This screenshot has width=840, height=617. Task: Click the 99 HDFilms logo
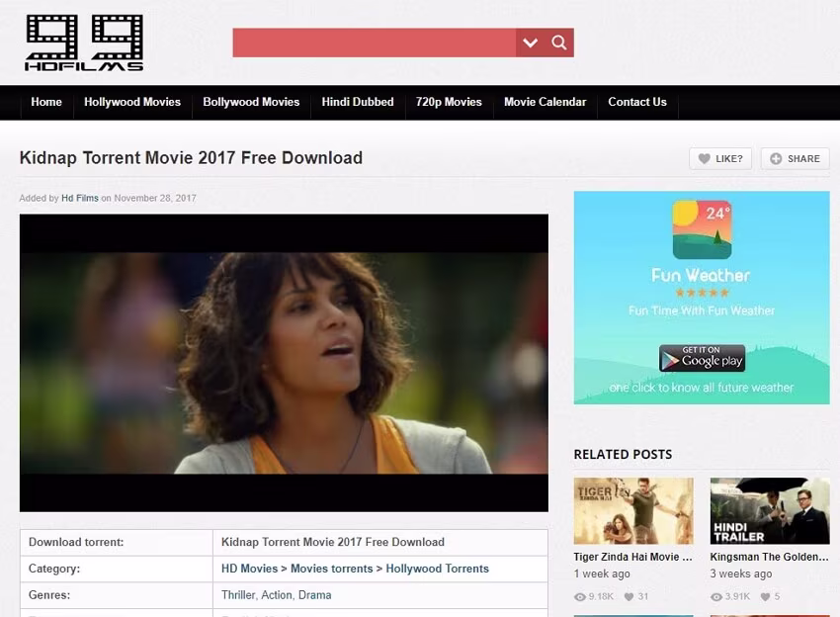coord(84,43)
